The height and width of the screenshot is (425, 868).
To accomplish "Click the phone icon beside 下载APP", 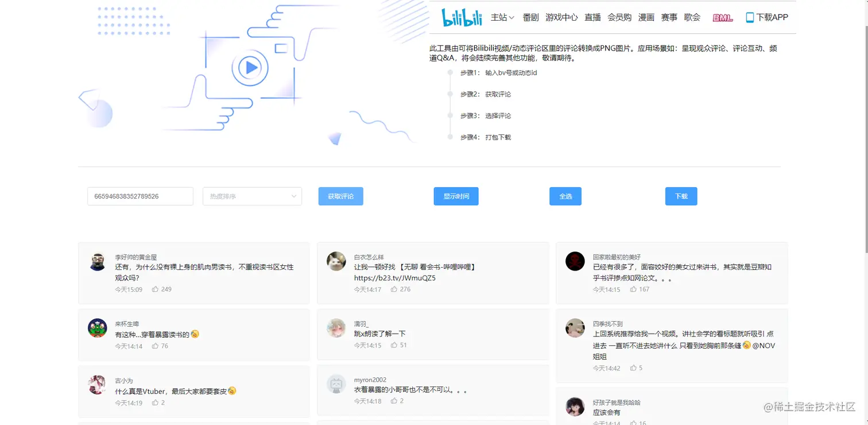I will point(750,18).
